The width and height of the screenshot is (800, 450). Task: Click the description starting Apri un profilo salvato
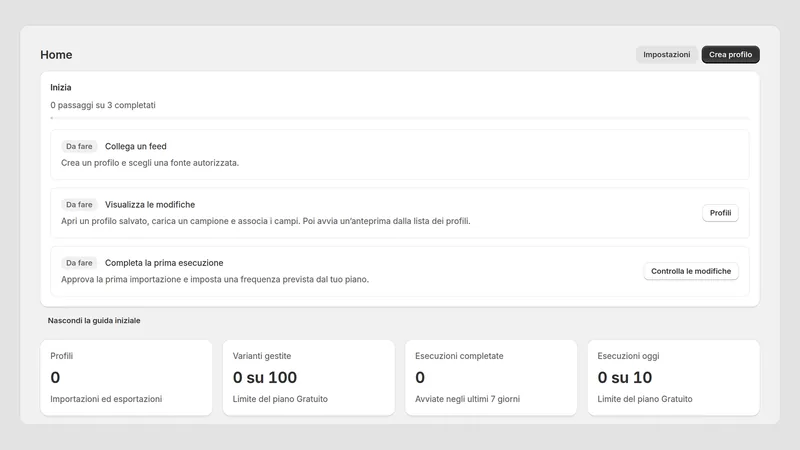[x=266, y=221]
